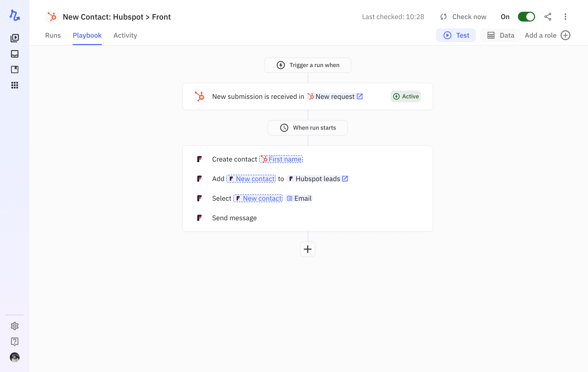Switch to the Activity tab
Viewport: 588px width, 372px height.
click(125, 35)
